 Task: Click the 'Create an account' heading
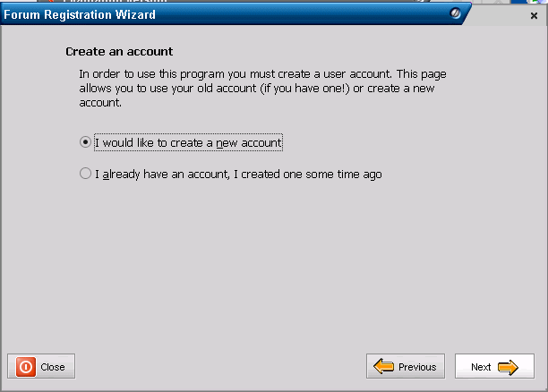[119, 52]
